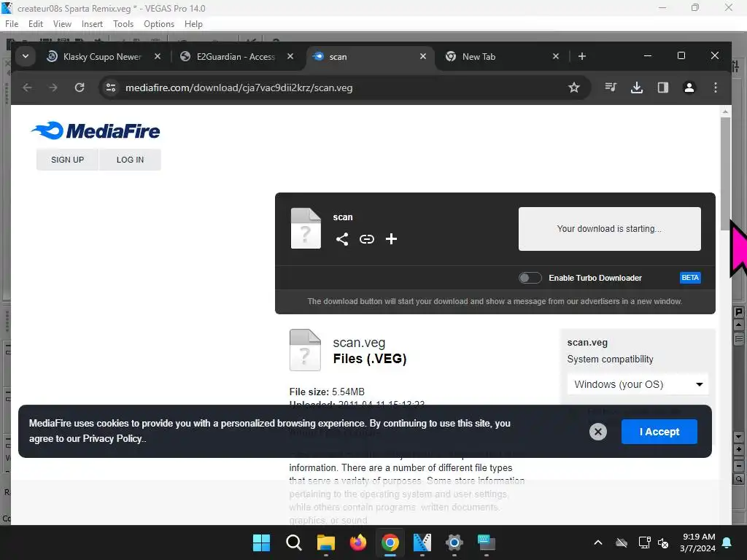This screenshot has height=560, width=747.
Task: Switch to Chrome on taskbar
Action: pos(390,542)
